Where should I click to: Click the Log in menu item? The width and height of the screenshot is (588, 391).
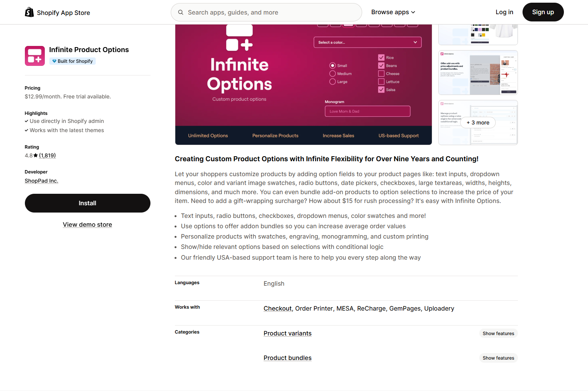(x=504, y=12)
